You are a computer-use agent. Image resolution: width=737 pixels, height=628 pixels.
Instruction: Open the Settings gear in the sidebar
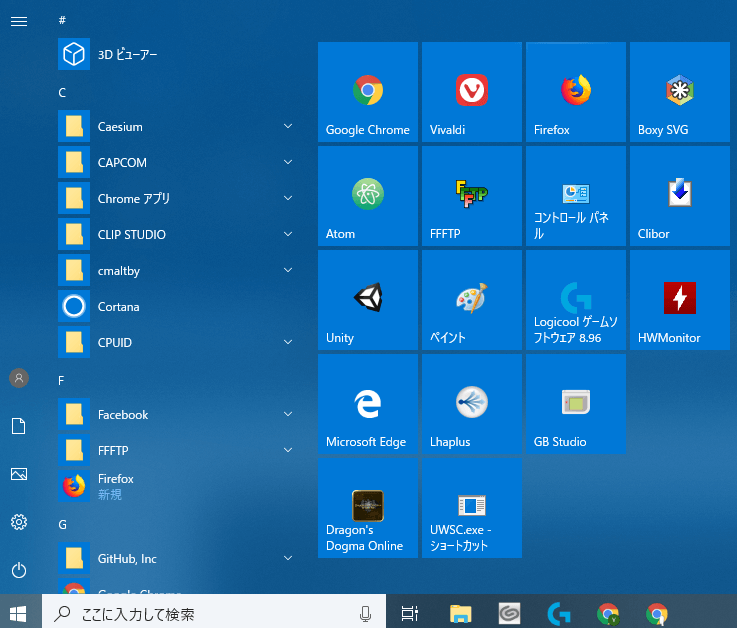click(x=19, y=522)
